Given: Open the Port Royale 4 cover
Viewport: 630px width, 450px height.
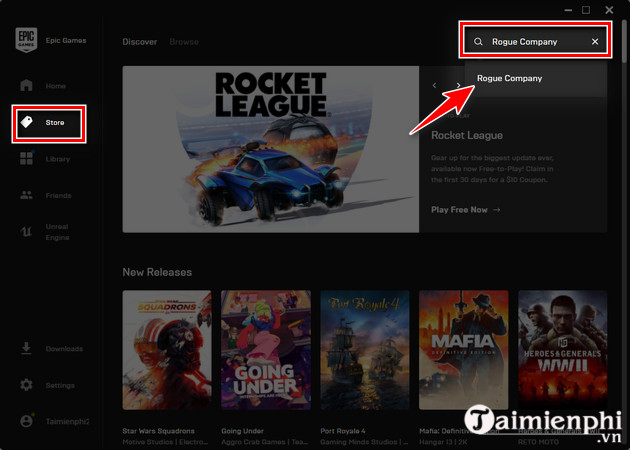Looking at the screenshot, I should coord(365,350).
